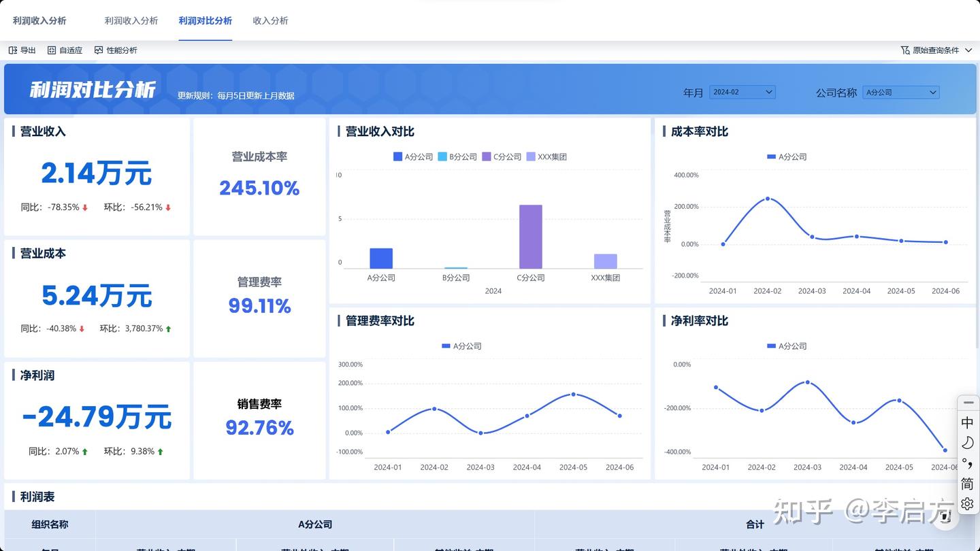
Task: Click the 合计 header cell in 利润表
Action: coord(755,524)
